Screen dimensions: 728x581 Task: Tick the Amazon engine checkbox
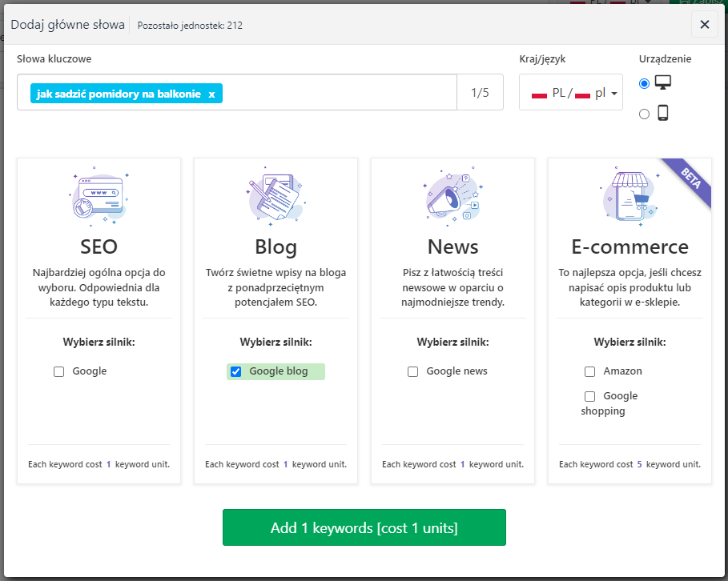589,371
